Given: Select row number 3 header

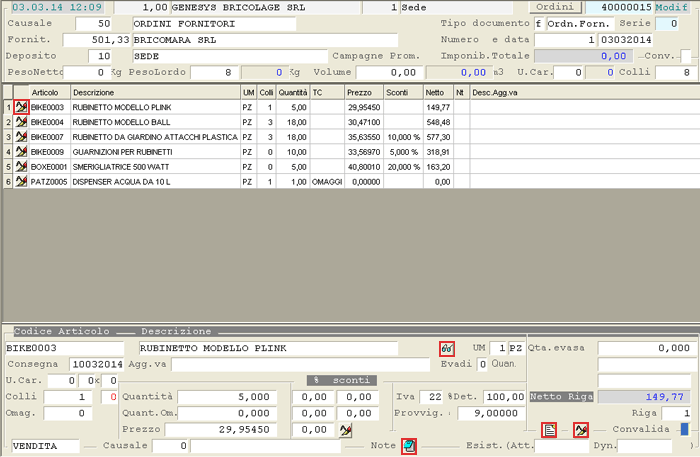Looking at the screenshot, I should tap(8, 137).
